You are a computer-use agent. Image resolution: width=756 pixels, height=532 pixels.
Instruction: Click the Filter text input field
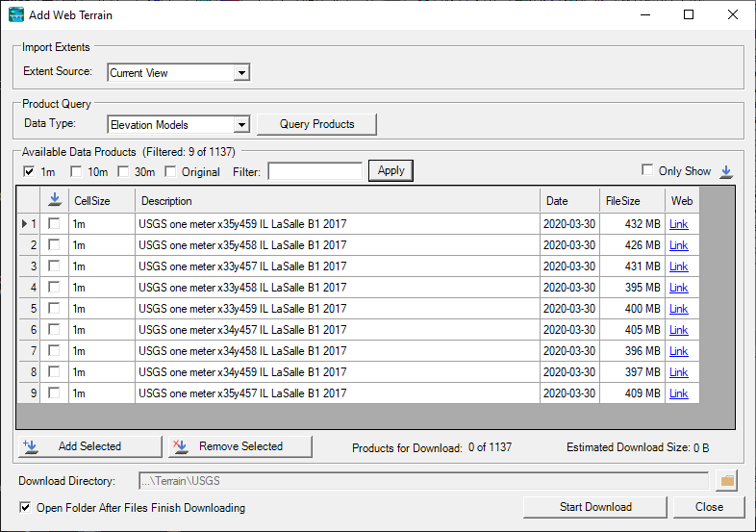click(315, 171)
